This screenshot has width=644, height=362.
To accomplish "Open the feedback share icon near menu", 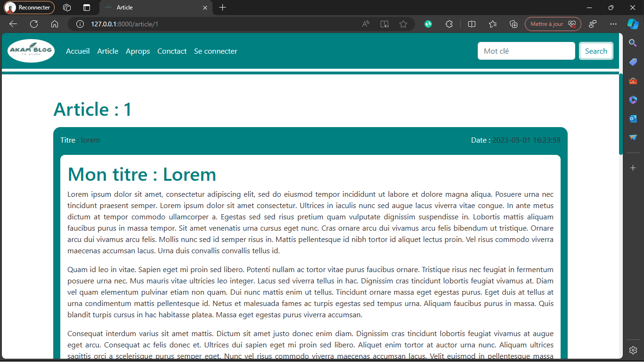I will tap(593, 24).
